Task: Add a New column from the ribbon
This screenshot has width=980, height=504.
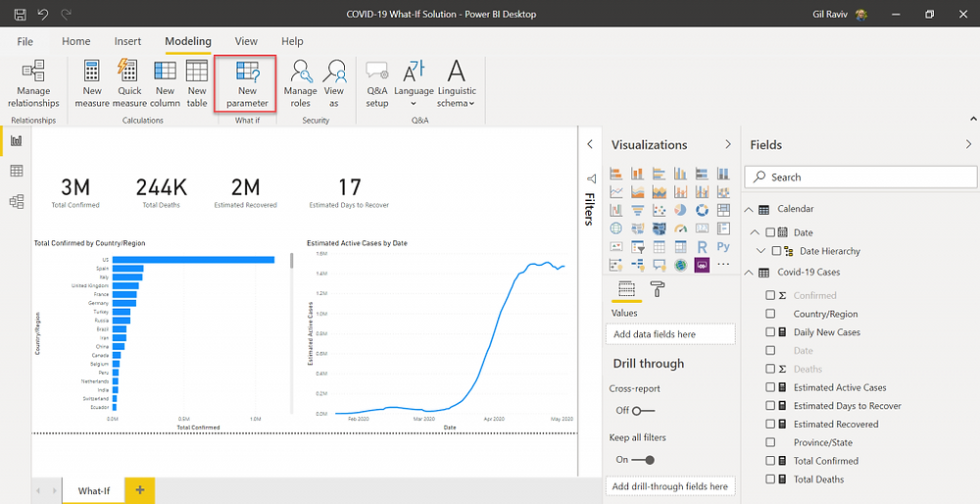Action: point(165,84)
